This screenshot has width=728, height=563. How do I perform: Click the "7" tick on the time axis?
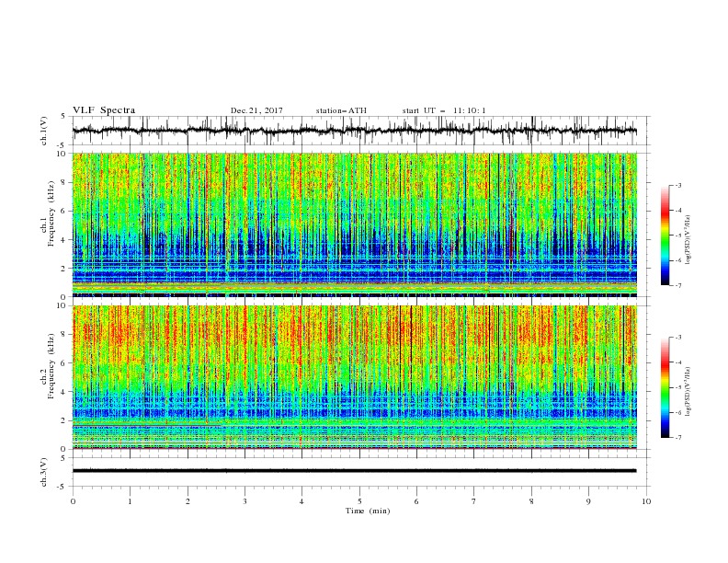point(474,501)
